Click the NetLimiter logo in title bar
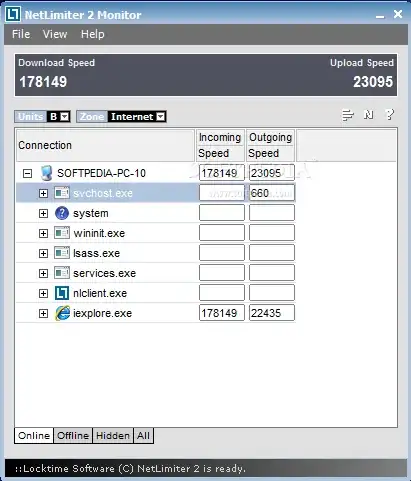 coord(13,14)
